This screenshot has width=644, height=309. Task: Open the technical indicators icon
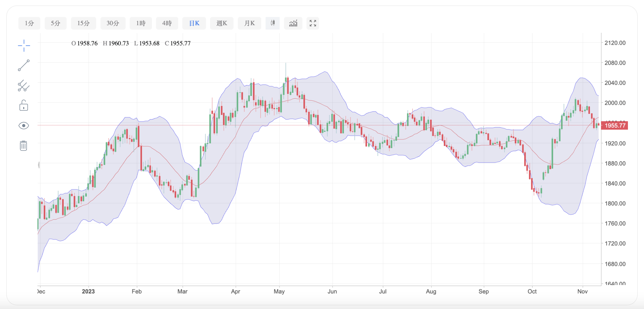293,23
